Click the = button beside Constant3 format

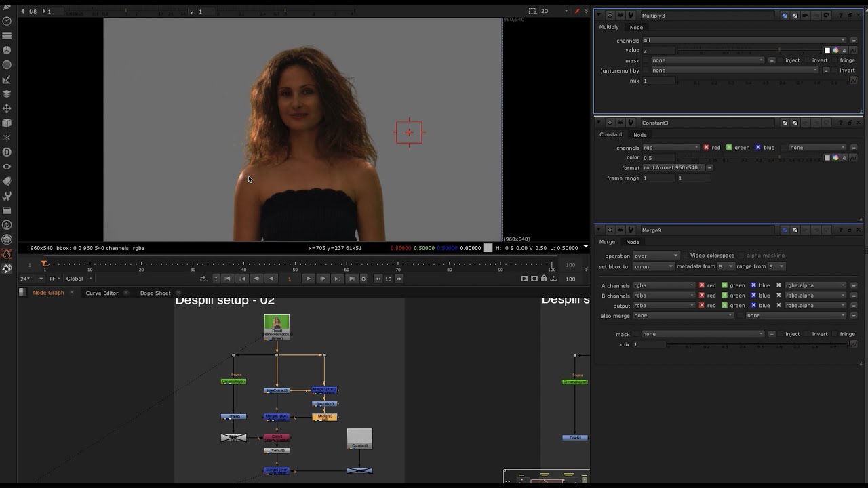tap(709, 167)
